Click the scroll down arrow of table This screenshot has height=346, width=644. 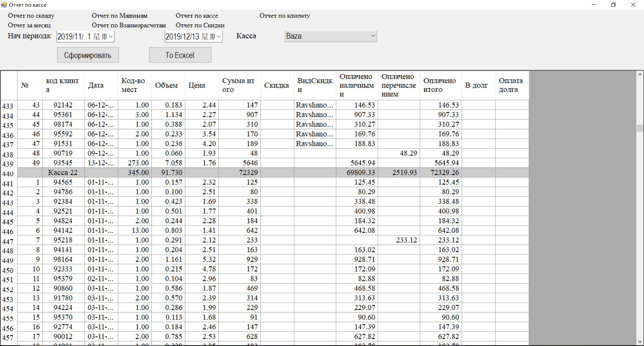click(x=640, y=342)
